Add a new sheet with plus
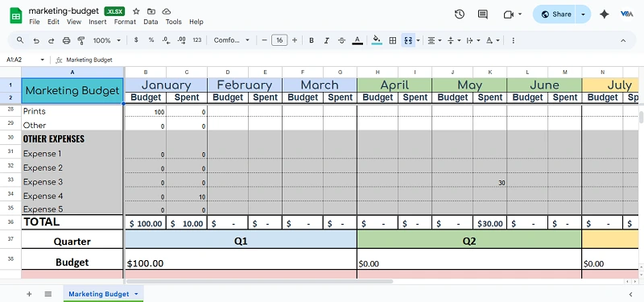Screen dimensions: 644x302 [x=29, y=294]
